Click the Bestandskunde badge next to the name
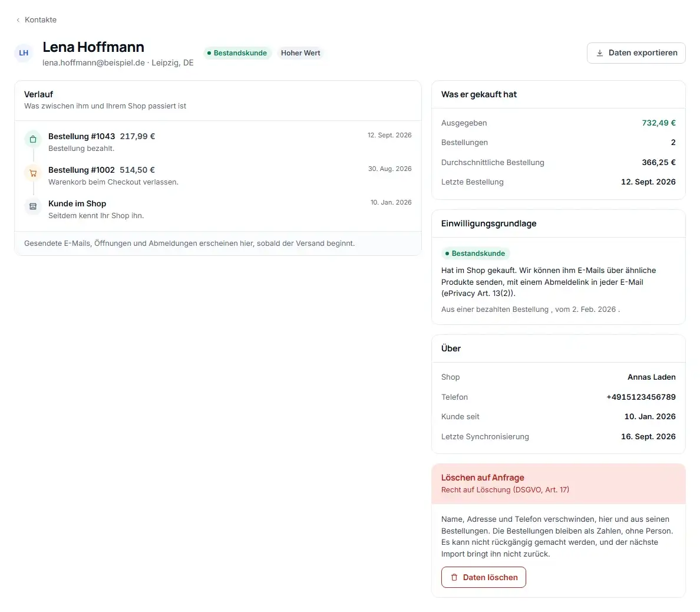 click(237, 53)
